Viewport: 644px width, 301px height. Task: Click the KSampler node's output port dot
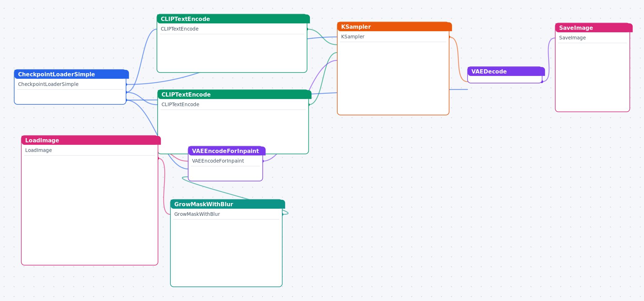(x=449, y=37)
